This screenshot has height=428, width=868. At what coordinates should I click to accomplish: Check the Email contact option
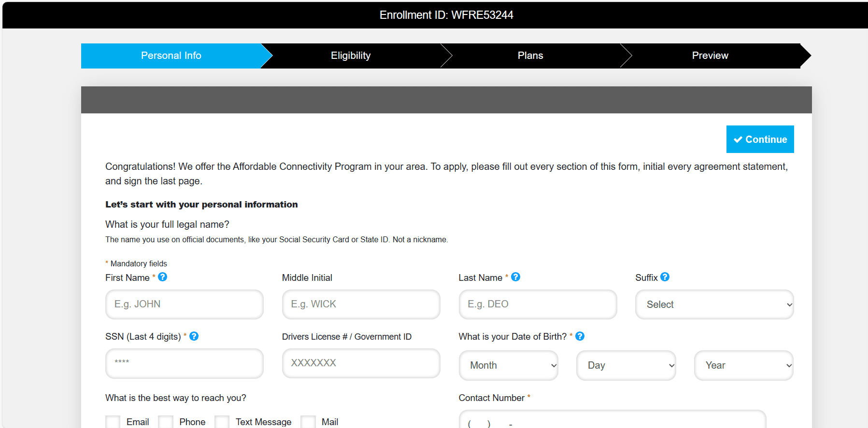(x=113, y=421)
